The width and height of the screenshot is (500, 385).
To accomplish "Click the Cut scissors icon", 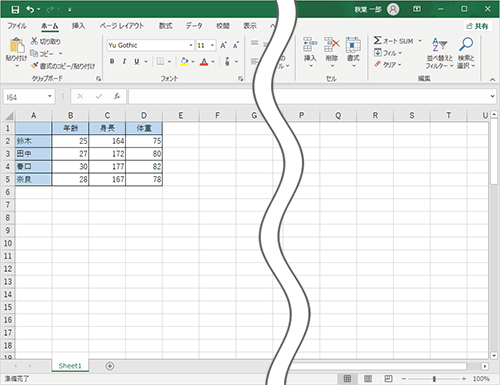I will click(x=34, y=41).
